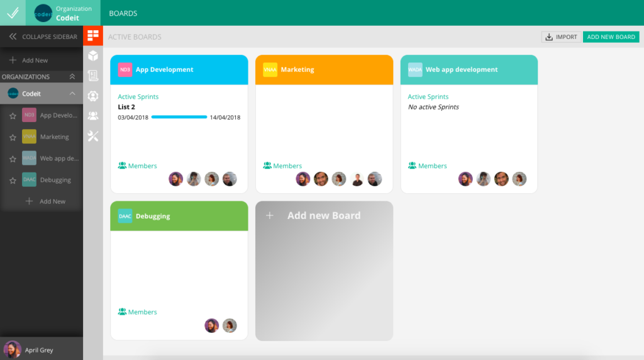Click the Import button

coord(562,37)
